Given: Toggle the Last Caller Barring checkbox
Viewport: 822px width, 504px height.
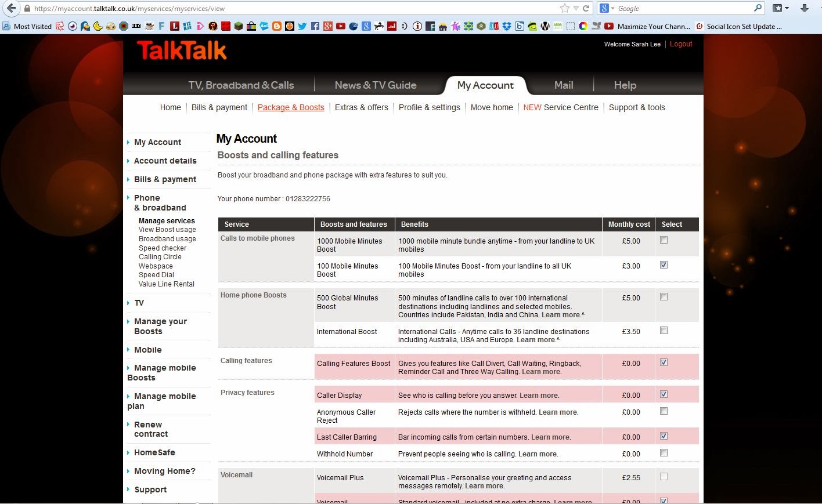Looking at the screenshot, I should tap(664, 436).
